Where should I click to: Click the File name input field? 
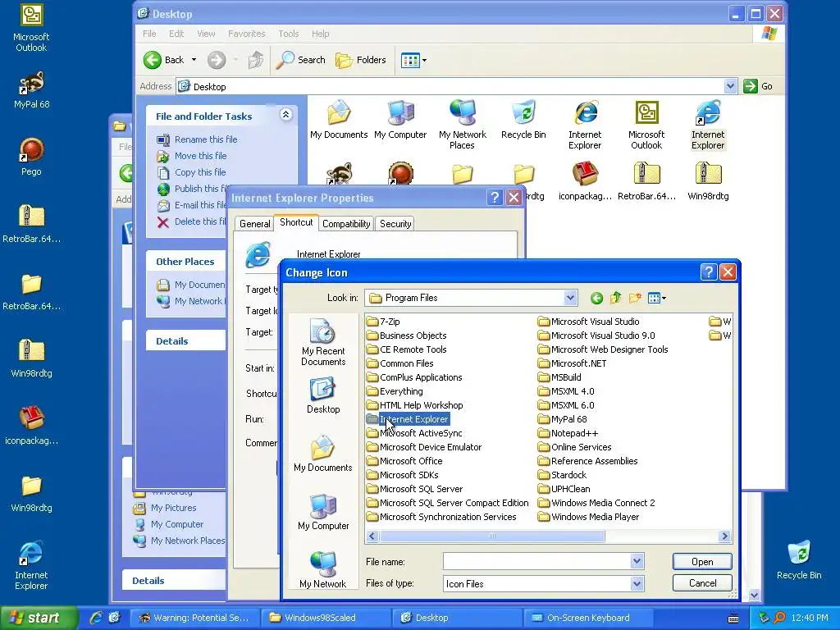(536, 561)
